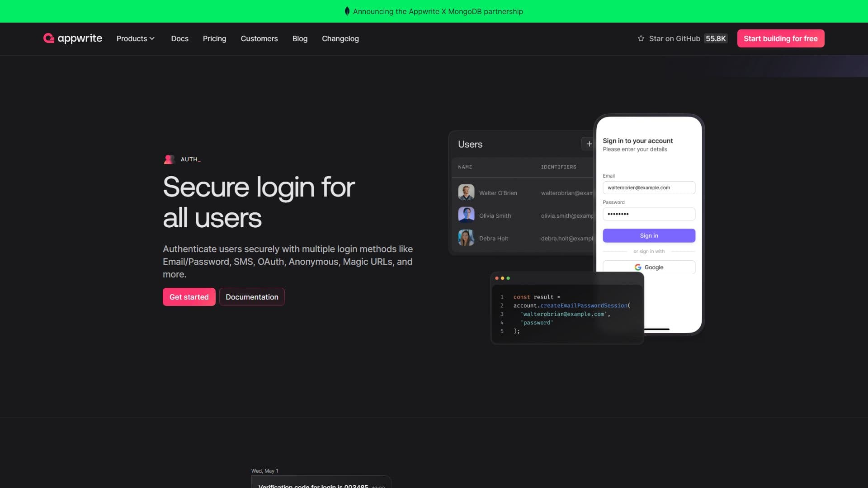
Task: Click Walter O'Brien's avatar
Action: coord(466,192)
